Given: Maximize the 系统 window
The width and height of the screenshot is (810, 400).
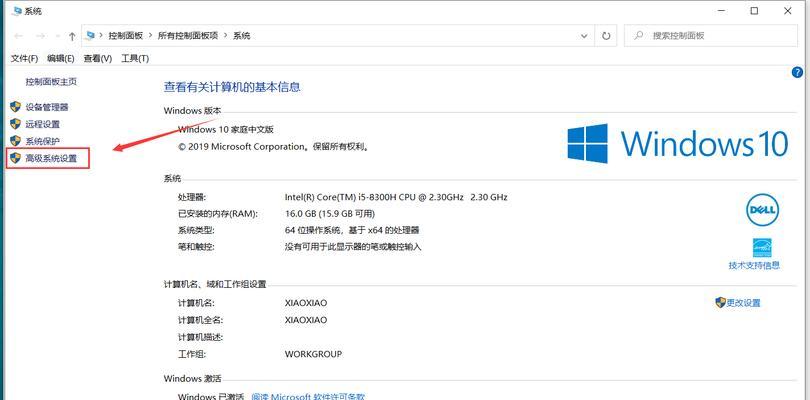Looking at the screenshot, I should click(754, 11).
